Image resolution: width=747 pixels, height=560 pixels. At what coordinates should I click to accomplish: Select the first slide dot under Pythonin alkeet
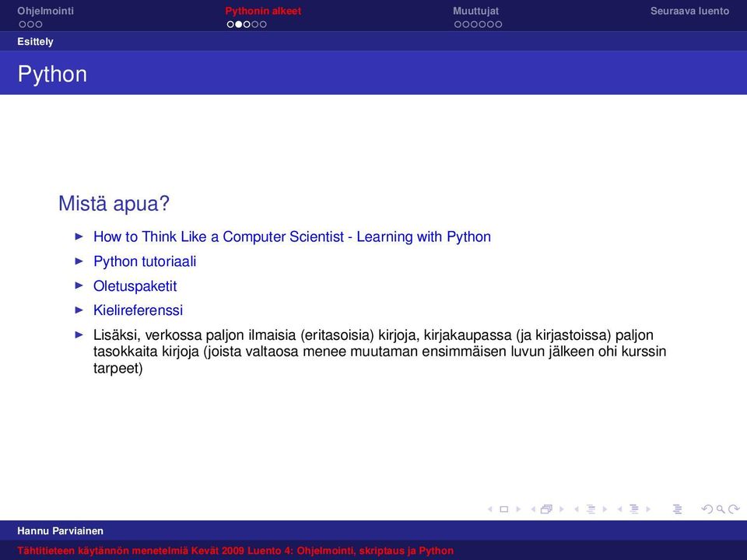point(230,24)
